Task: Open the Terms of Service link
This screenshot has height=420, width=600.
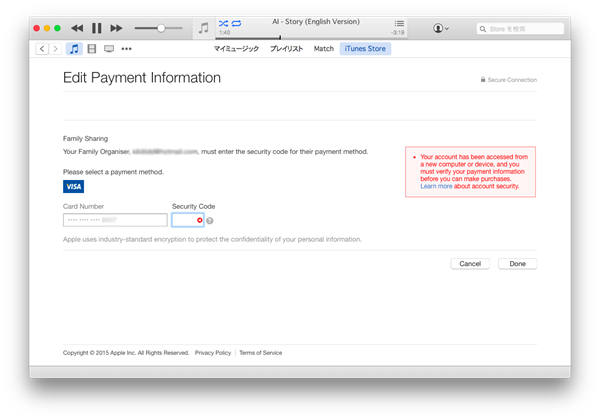Action: point(261,353)
